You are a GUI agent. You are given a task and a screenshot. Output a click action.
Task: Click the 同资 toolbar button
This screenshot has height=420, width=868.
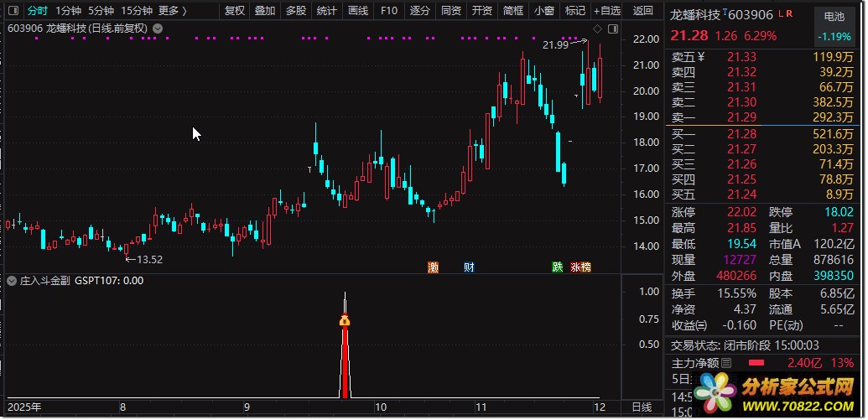pyautogui.click(x=450, y=11)
